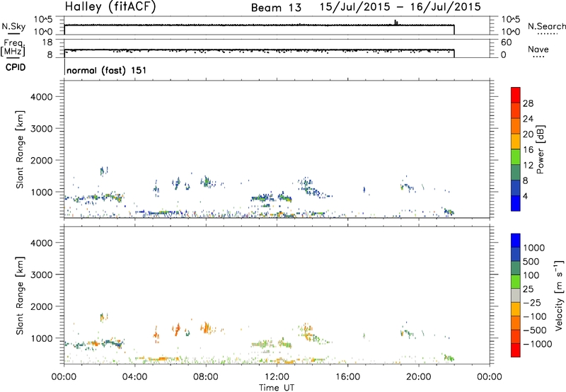566x392 pixels.
Task: Click the 'CPID' label
Action: pyautogui.click(x=16, y=67)
